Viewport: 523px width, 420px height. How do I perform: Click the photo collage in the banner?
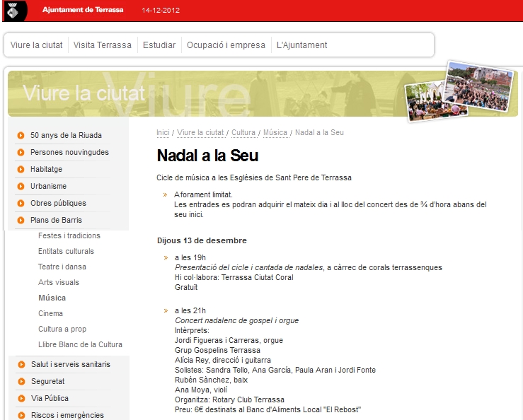coord(459,91)
